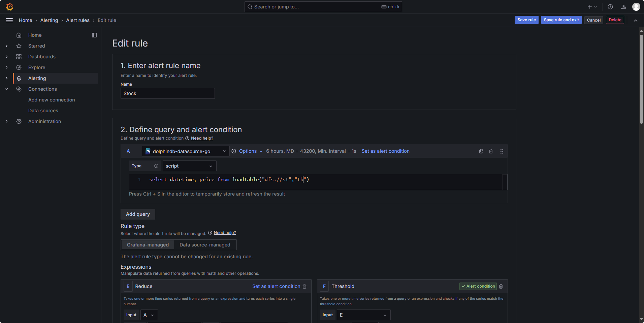Click the Add query button
644x323 pixels.
(x=138, y=214)
